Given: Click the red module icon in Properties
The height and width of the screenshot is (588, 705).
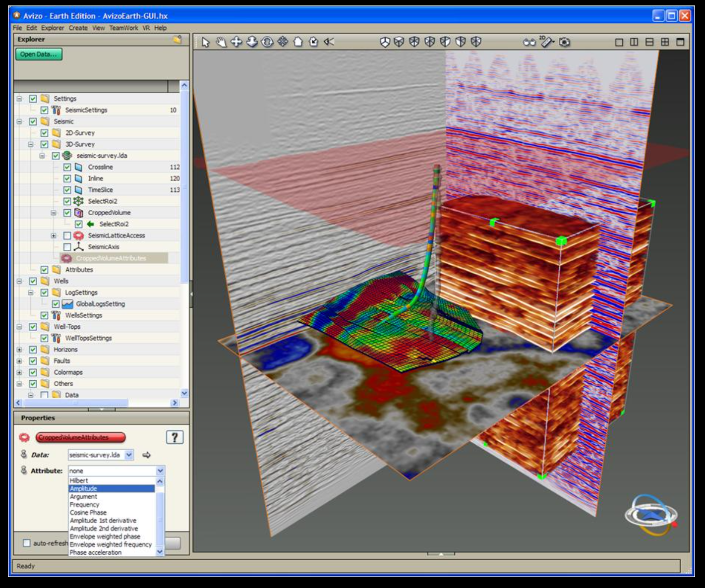Looking at the screenshot, I should pyautogui.click(x=24, y=437).
